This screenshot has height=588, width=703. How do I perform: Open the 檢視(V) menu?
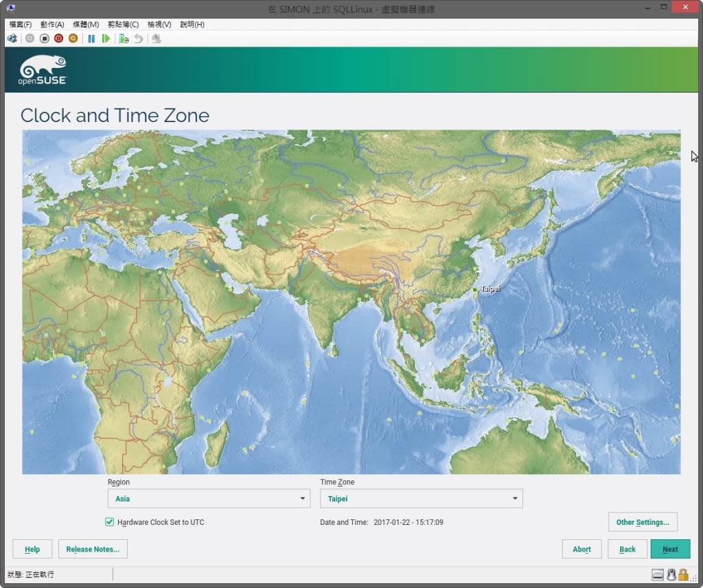tap(159, 24)
